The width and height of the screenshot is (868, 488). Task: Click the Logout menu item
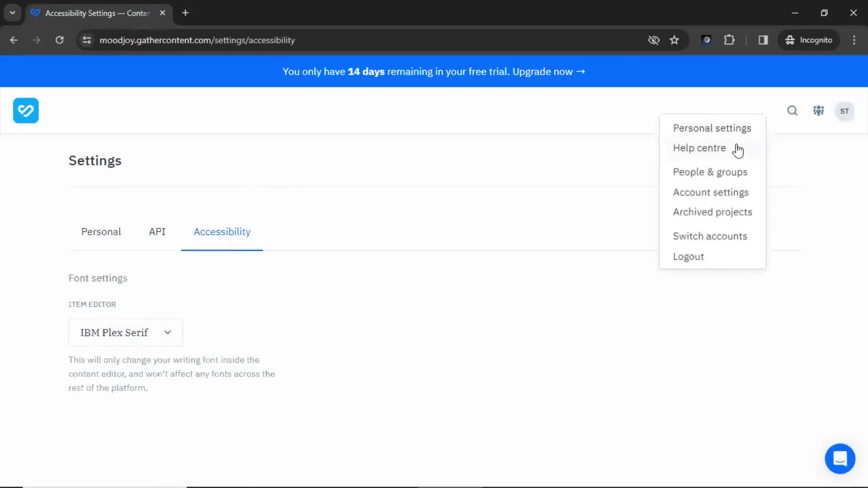tap(688, 256)
